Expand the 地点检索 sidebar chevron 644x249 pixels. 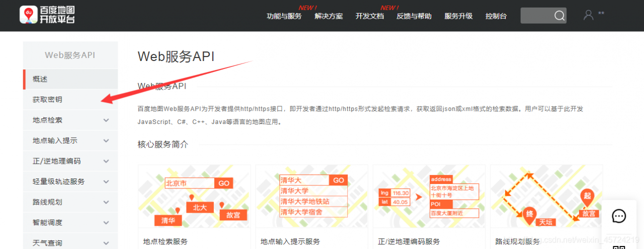click(x=106, y=120)
